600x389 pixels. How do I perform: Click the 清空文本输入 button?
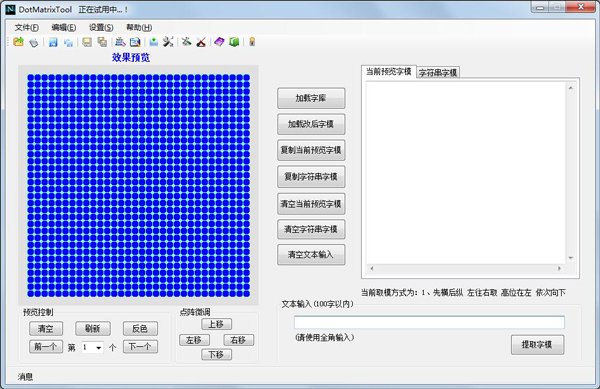[x=311, y=255]
